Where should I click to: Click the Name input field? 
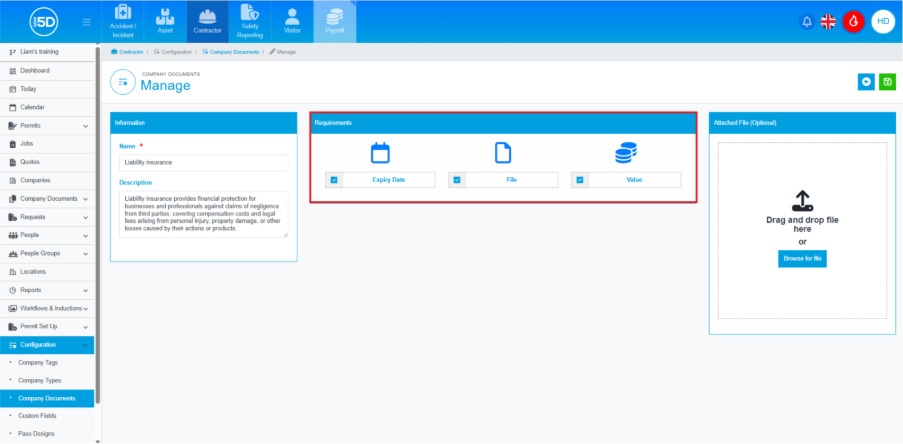[203, 162]
